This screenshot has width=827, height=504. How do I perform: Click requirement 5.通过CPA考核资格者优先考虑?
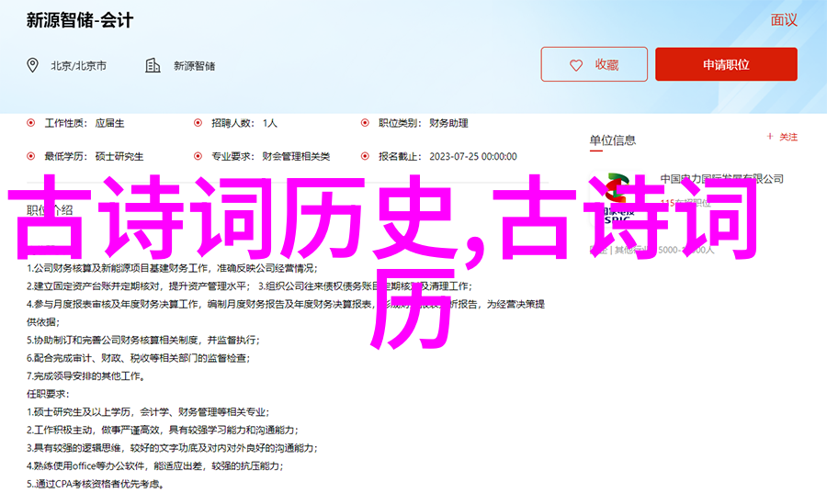pyautogui.click(x=96, y=484)
